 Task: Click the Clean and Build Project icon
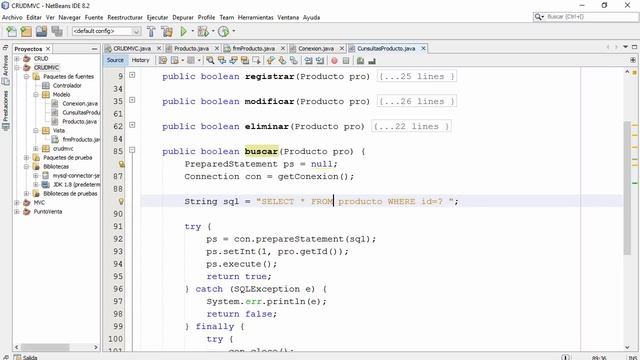[x=167, y=31]
